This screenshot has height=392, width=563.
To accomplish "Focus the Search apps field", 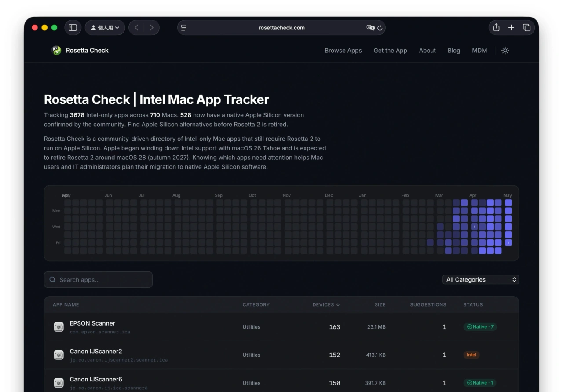I will pyautogui.click(x=98, y=280).
